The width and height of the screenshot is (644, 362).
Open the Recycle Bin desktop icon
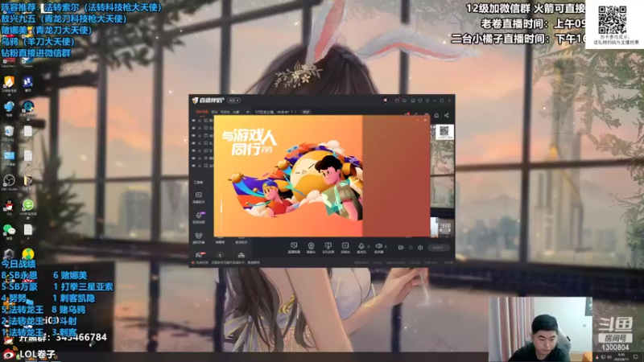tap(9, 132)
